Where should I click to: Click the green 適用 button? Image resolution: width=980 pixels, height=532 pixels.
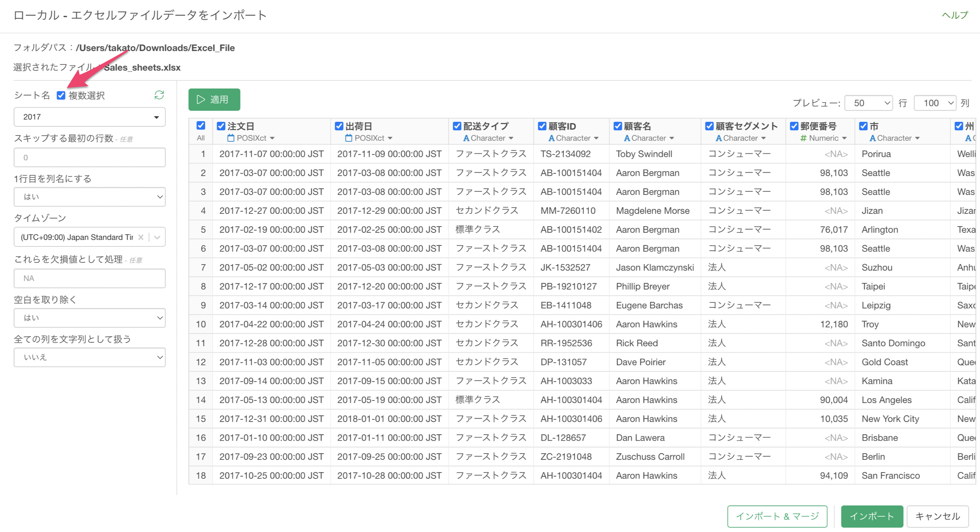(214, 99)
